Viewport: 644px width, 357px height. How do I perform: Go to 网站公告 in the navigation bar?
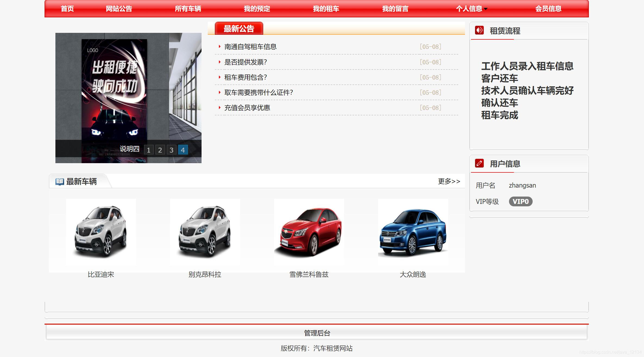tap(119, 9)
